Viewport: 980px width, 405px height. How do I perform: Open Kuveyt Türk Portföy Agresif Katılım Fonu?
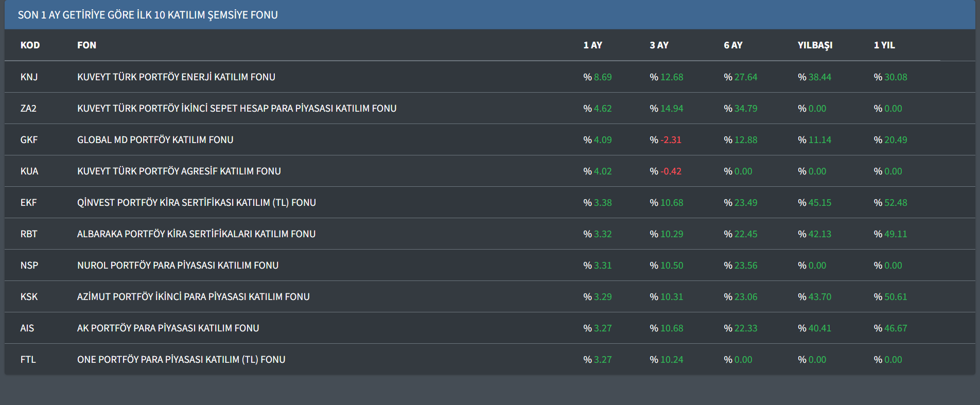tap(179, 171)
